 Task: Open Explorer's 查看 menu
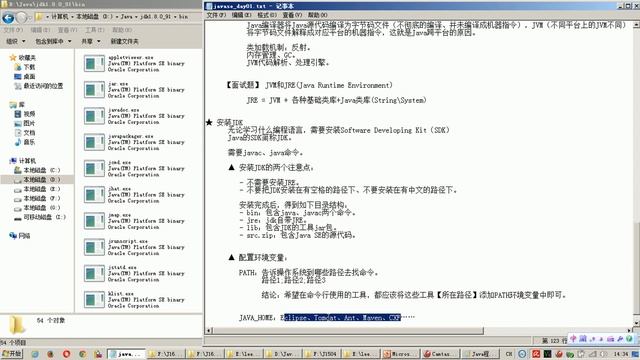click(x=67, y=30)
